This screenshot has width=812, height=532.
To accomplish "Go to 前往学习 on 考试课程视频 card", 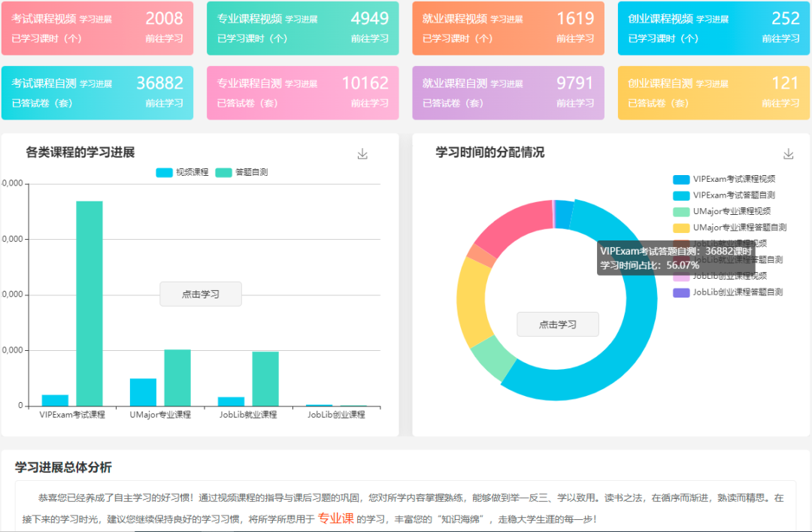I will (164, 38).
